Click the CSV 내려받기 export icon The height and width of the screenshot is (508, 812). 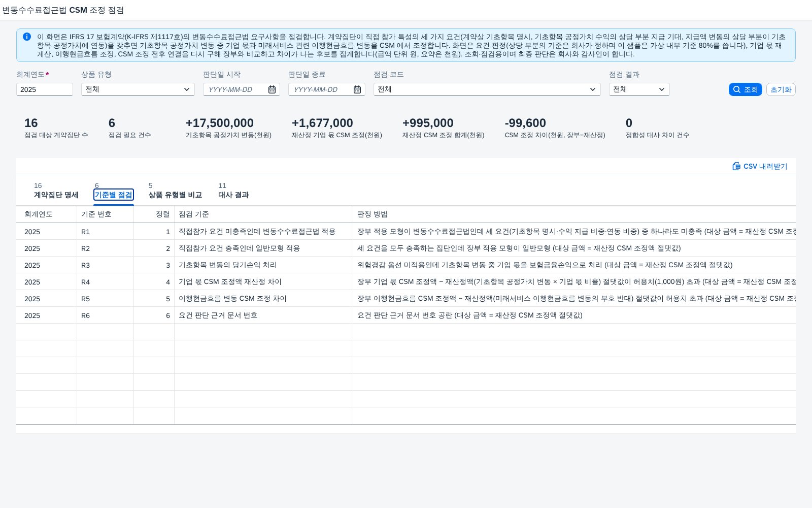click(x=736, y=166)
